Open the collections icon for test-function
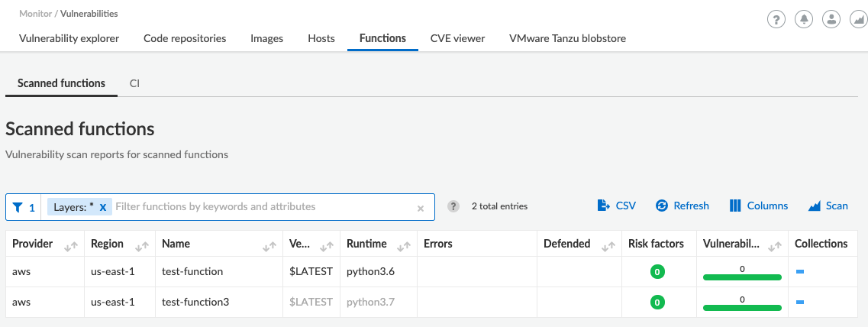Screen dimensions: 868x327 click(800, 271)
